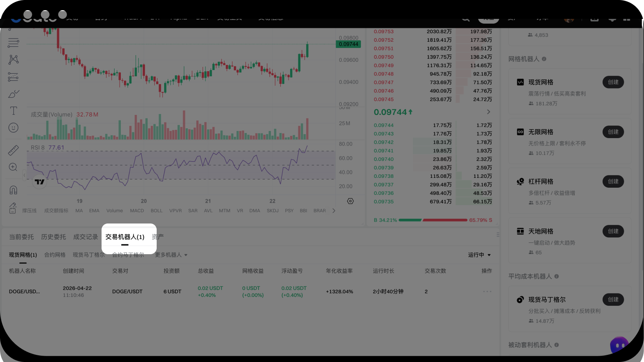Open the DOGE/USDT robot row actions menu
The height and width of the screenshot is (362, 644).
487,292
